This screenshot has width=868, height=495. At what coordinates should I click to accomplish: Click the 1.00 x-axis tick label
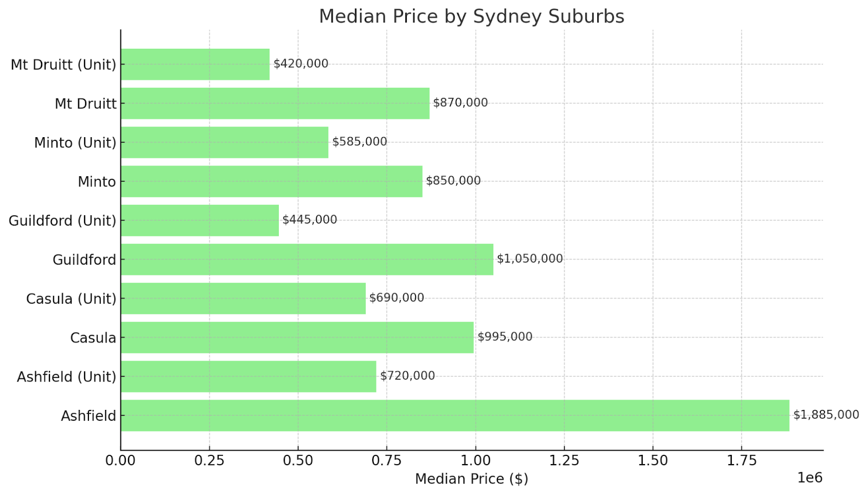click(x=475, y=461)
